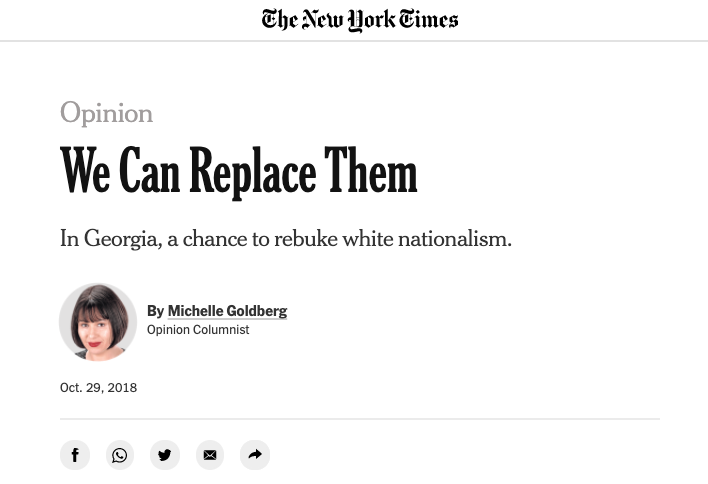The image size is (708, 484).
Task: Click The New York Times logo
Action: pyautogui.click(x=360, y=20)
